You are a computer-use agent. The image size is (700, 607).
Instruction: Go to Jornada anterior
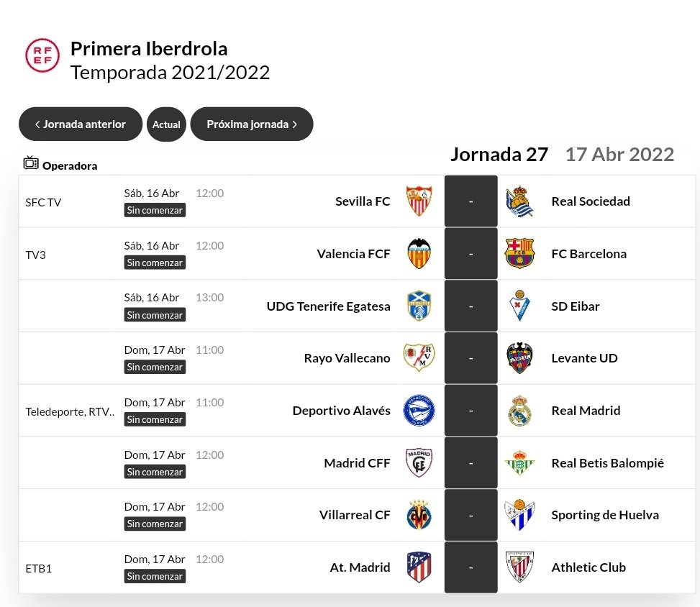coord(80,124)
